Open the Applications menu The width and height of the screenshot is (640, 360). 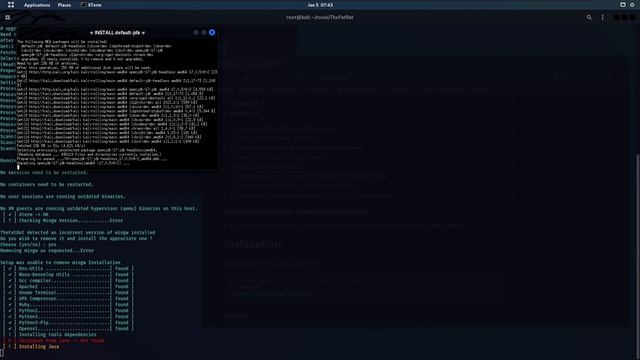pos(37,5)
